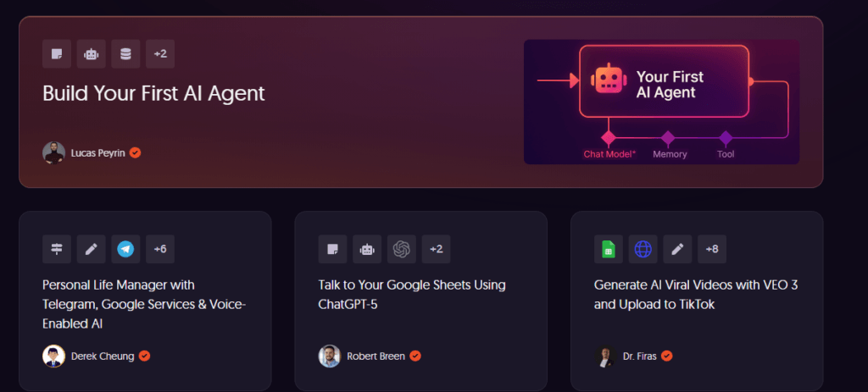Image resolution: width=868 pixels, height=392 pixels.
Task: Click sticky note icon on Talk to Your Google Sheets card
Action: (x=332, y=250)
